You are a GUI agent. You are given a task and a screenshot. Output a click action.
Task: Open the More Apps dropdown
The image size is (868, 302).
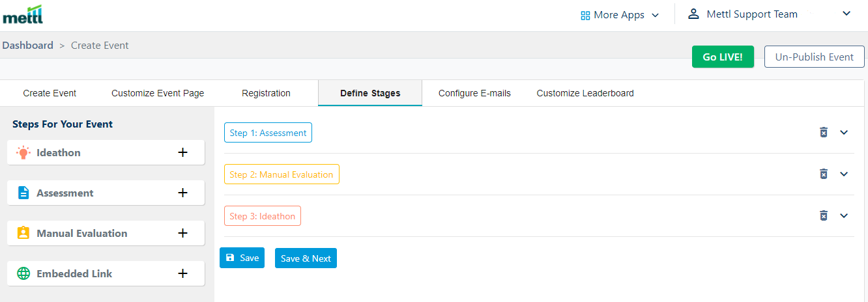tap(620, 15)
